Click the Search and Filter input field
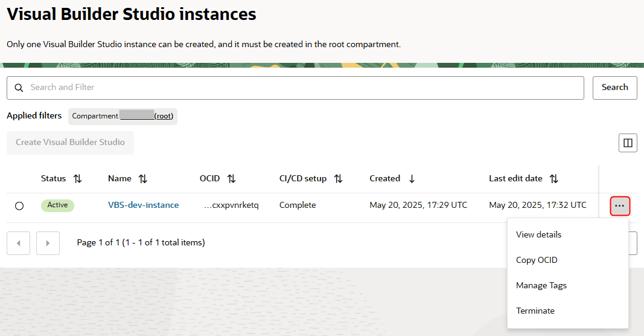644x336 pixels. click(x=302, y=88)
